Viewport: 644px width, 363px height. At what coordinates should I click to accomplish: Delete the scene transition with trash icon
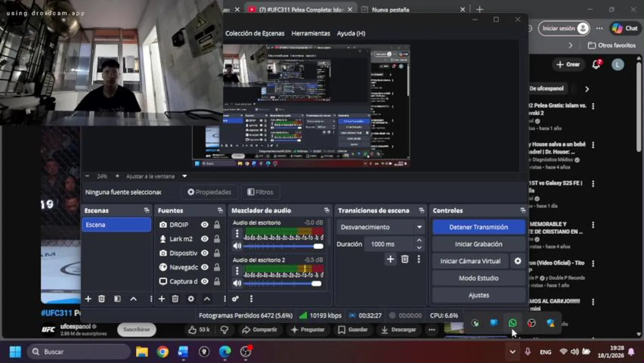(x=405, y=259)
